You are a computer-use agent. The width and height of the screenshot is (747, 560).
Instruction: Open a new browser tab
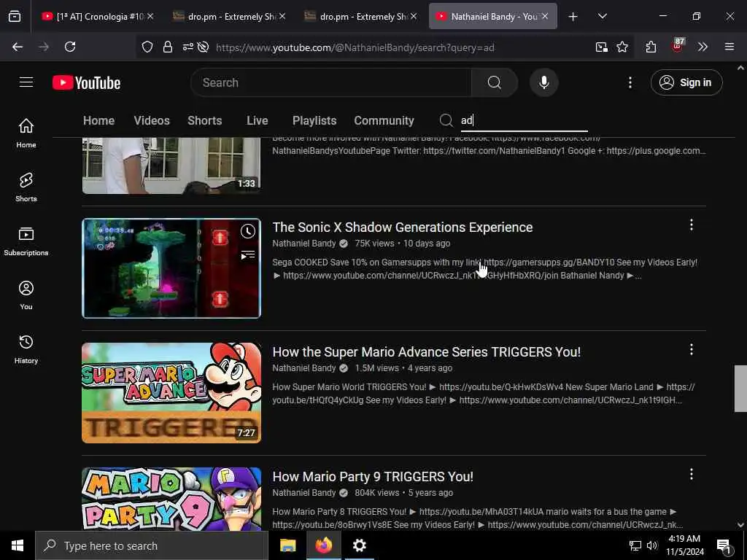573,17
